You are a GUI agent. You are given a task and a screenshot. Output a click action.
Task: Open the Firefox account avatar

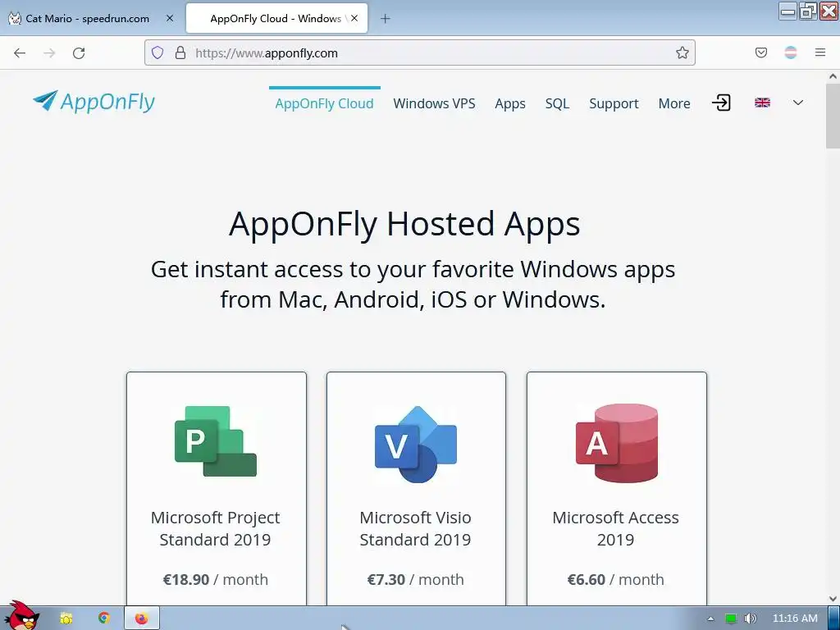point(791,52)
